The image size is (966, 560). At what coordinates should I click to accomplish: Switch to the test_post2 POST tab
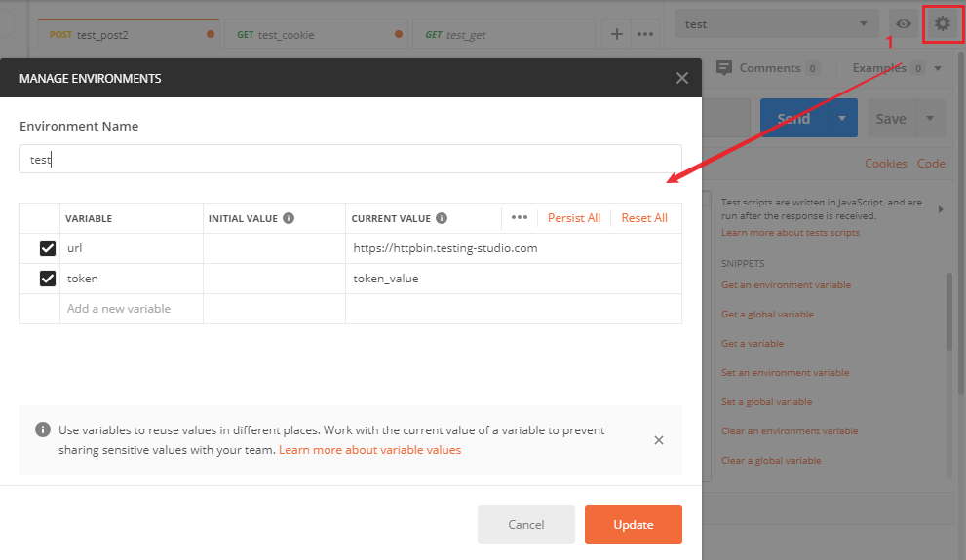[129, 34]
